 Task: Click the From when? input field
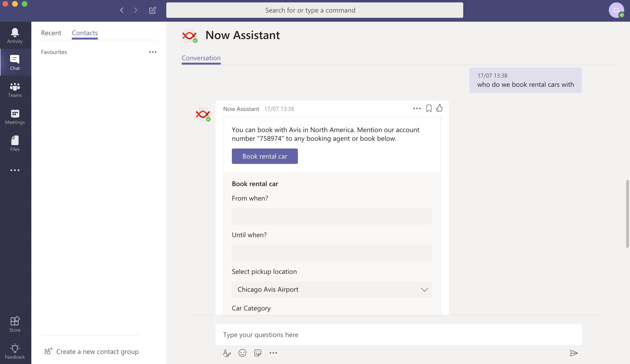(332, 216)
